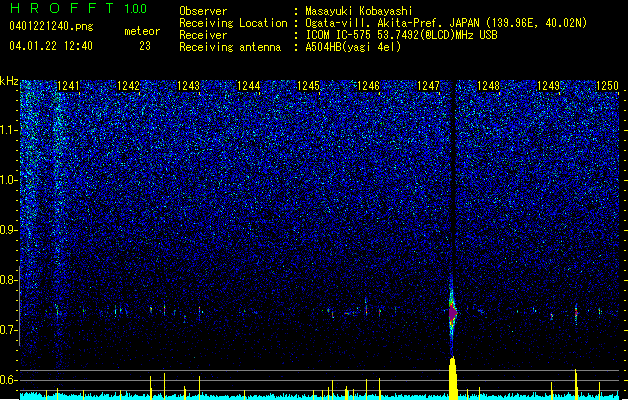Click the 1243 time marker

pyautogui.click(x=188, y=86)
